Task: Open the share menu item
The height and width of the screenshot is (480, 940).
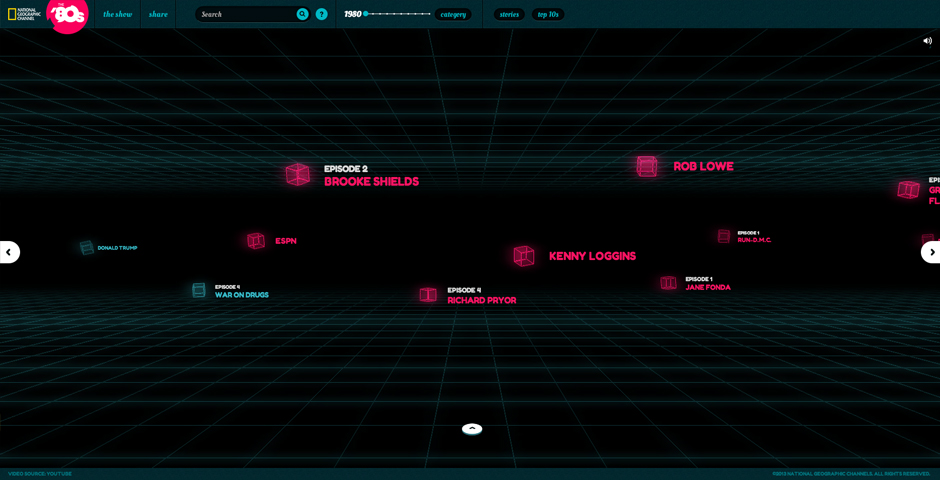Action: [158, 14]
